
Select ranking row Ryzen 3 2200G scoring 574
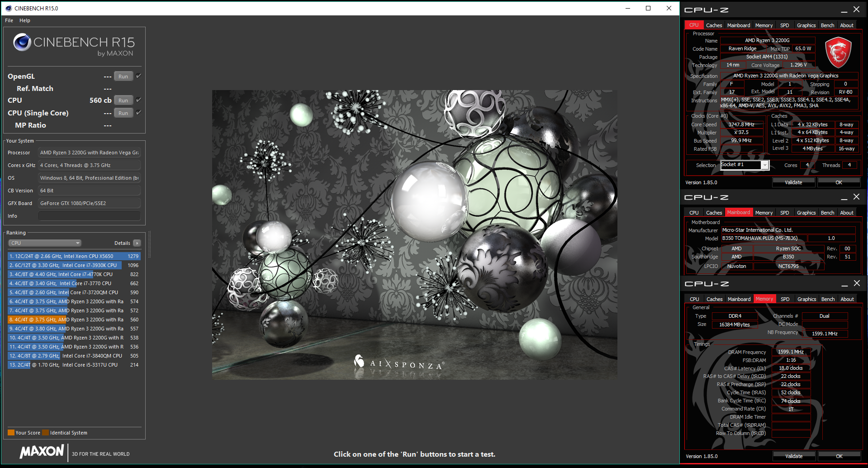tap(74, 301)
